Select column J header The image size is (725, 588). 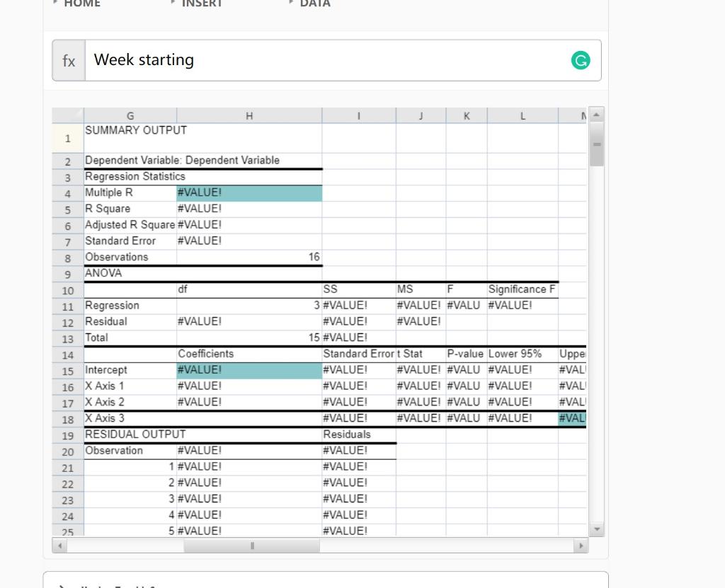pos(421,115)
